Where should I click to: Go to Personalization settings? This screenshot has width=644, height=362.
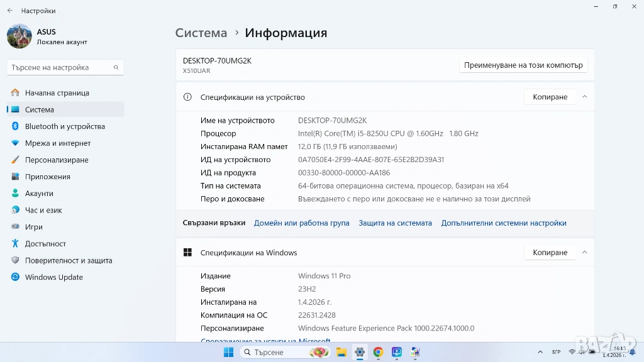[56, 160]
